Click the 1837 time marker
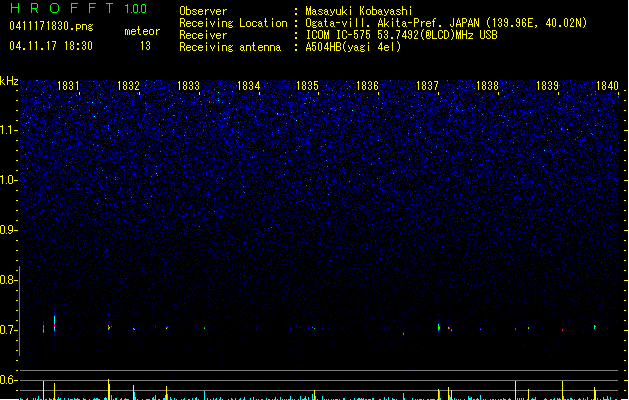Image resolution: width=629 pixels, height=400 pixels. (427, 86)
